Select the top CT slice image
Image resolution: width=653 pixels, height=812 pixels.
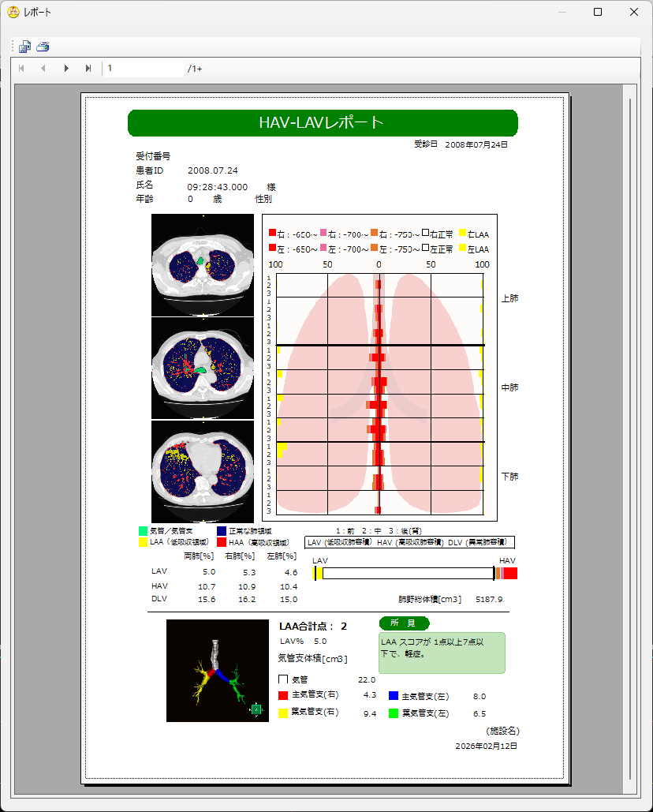click(x=203, y=265)
